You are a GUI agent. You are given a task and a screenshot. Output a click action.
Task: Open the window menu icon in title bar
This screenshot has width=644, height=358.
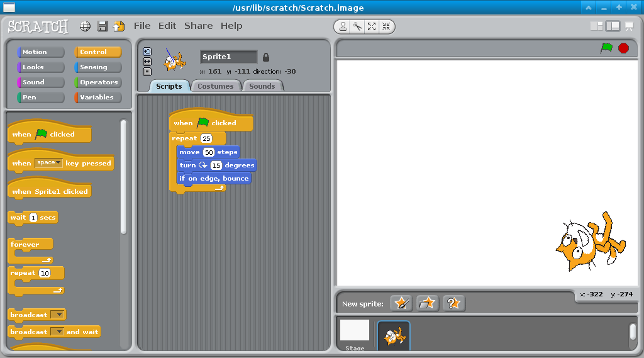(9, 7)
